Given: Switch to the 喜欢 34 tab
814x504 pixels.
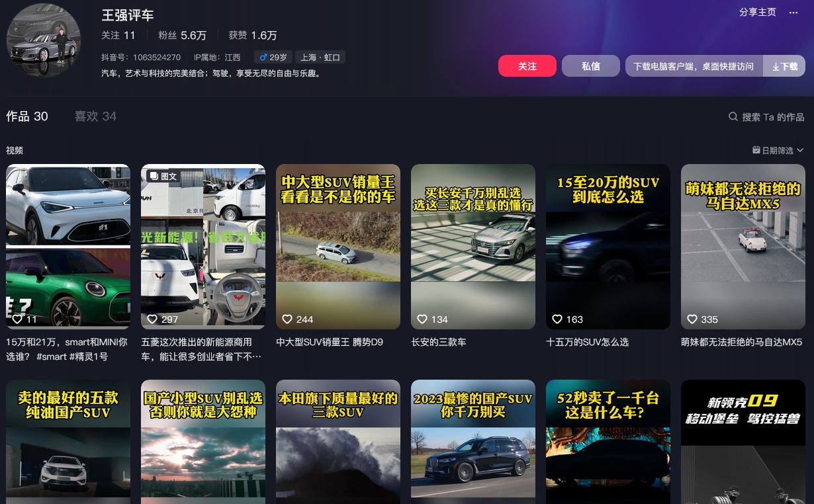Looking at the screenshot, I should pos(95,116).
